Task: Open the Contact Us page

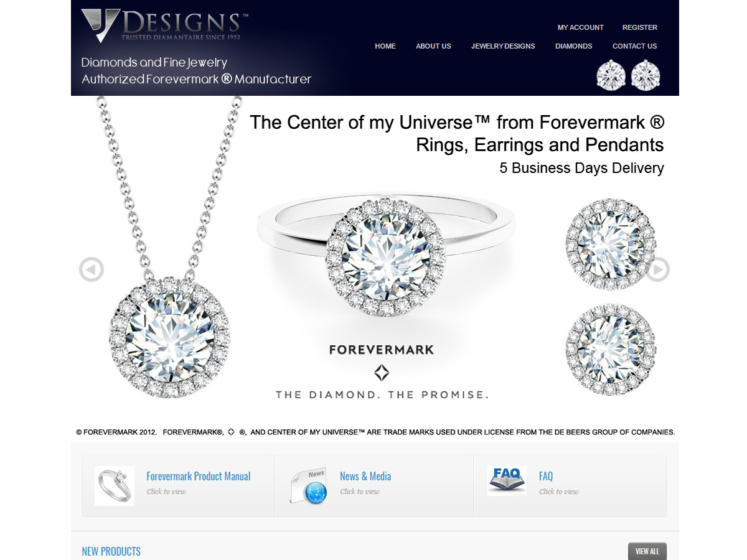Action: pyautogui.click(x=634, y=46)
